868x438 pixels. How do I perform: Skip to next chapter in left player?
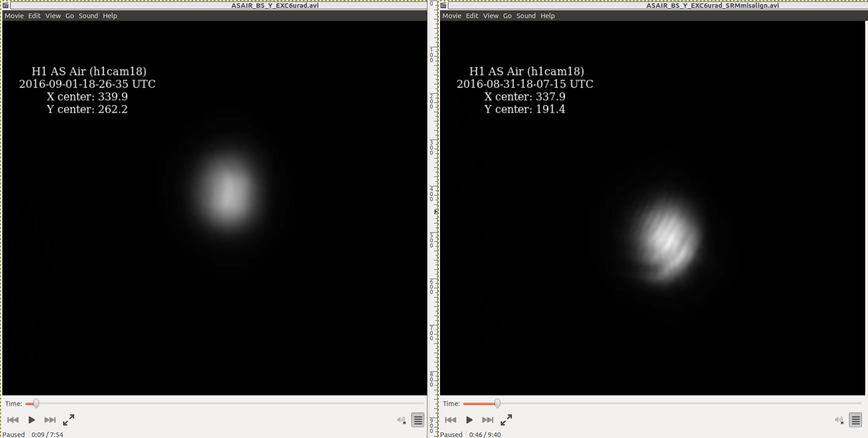pos(50,420)
